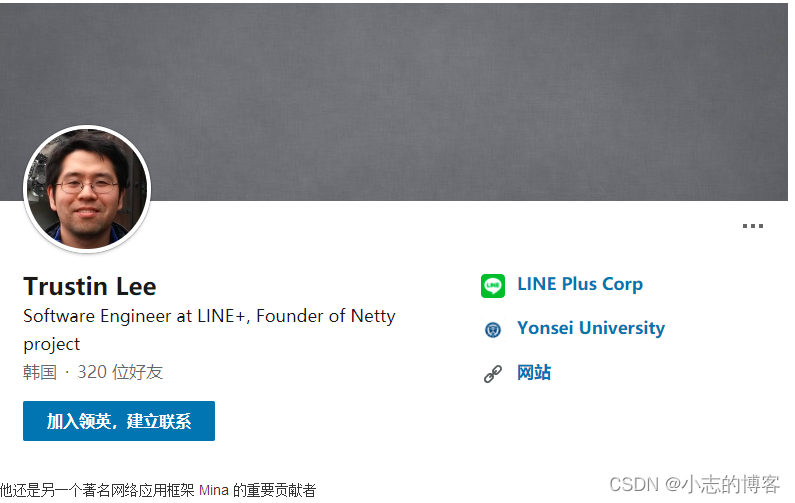This screenshot has height=503, width=795.
Task: Click the green LINE logo icon
Action: pos(493,285)
